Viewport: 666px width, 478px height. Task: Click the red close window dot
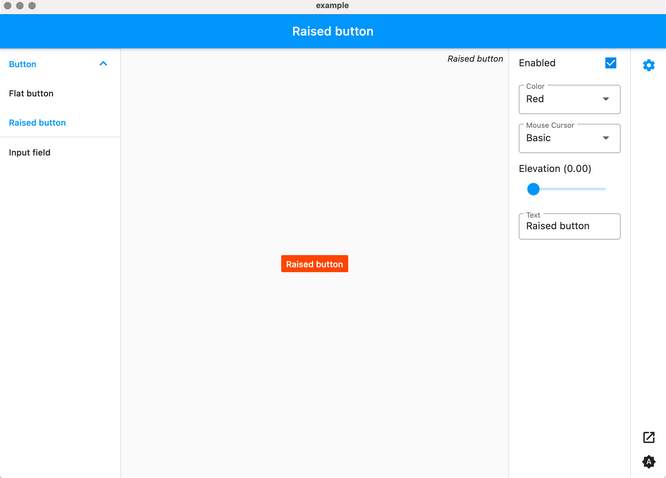[x=8, y=6]
